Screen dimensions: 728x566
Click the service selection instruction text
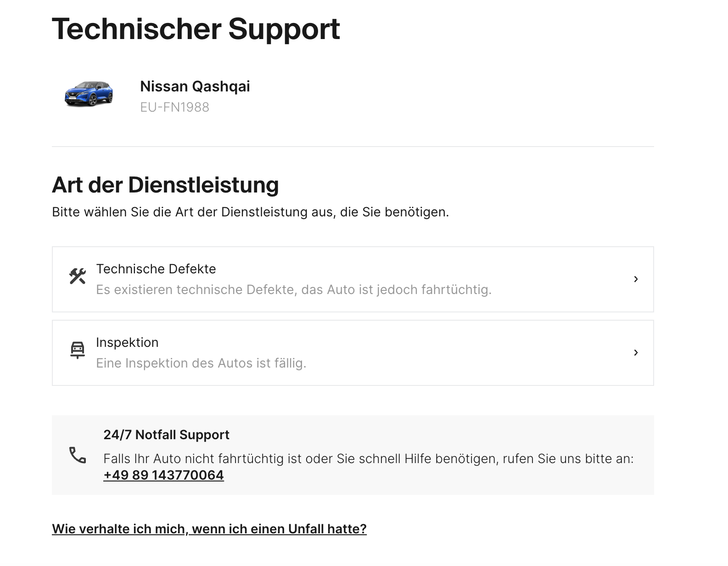(251, 212)
